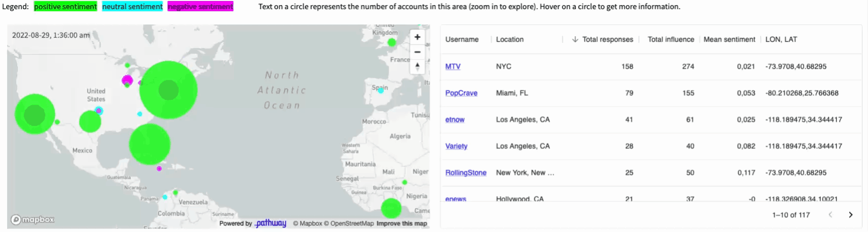
Task: Sort table by Total influence column
Action: click(x=670, y=39)
